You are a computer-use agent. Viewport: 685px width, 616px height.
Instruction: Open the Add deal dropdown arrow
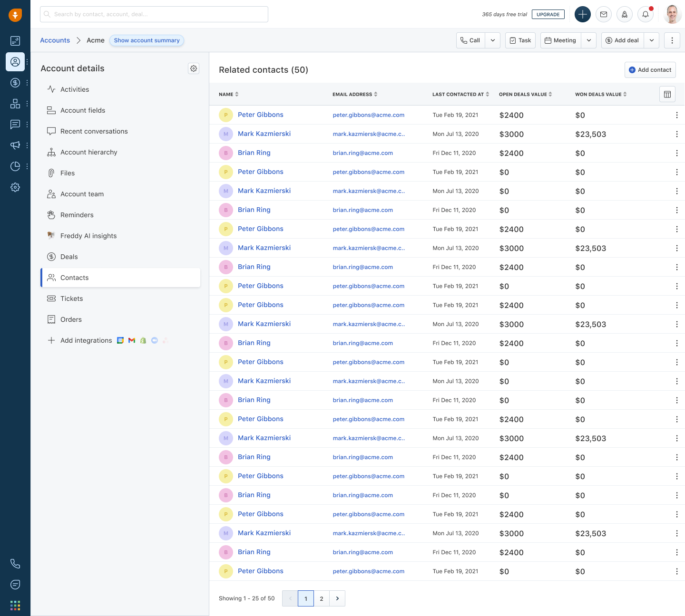pyautogui.click(x=652, y=40)
